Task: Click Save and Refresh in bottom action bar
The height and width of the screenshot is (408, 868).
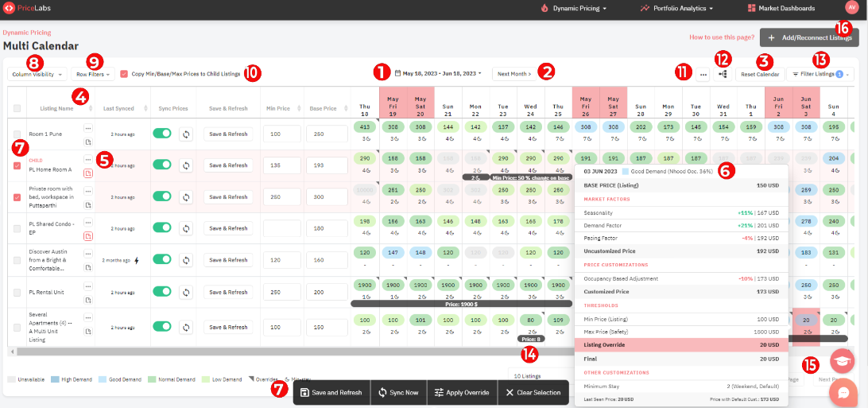Action: [x=331, y=393]
